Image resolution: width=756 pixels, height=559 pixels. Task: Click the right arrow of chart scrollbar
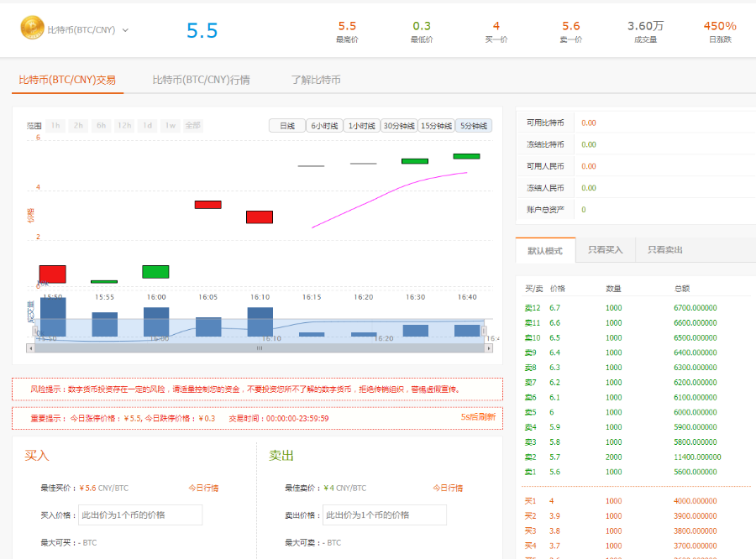coord(486,347)
